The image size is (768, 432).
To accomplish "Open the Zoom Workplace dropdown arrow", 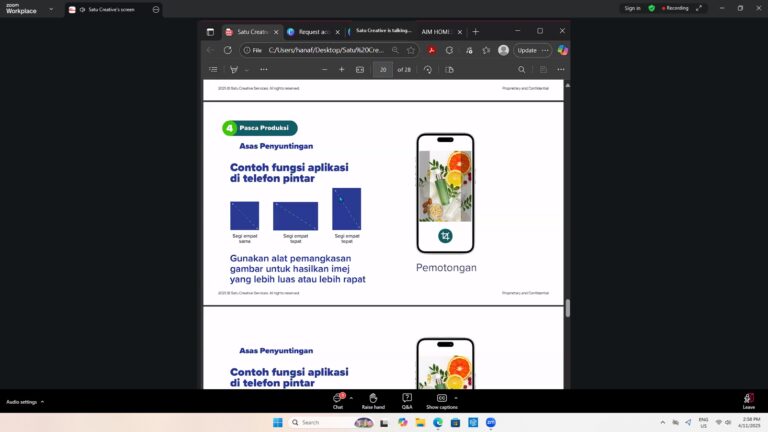I will [51, 9].
